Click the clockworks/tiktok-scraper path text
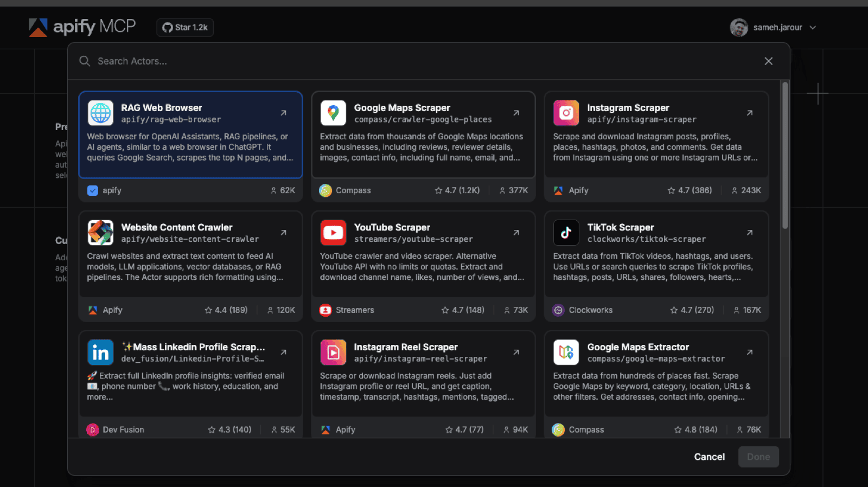Image resolution: width=868 pixels, height=487 pixels. [x=647, y=239]
